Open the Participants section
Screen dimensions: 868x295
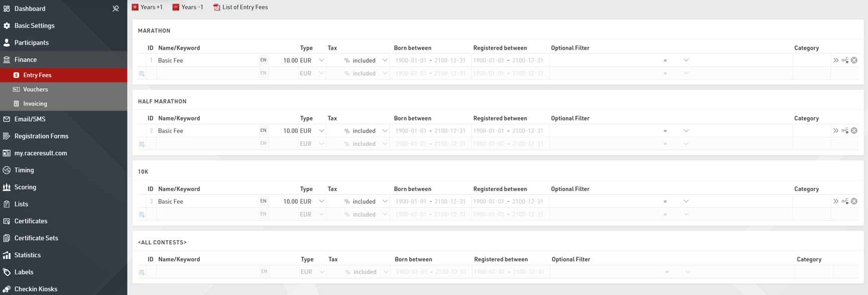[31, 43]
